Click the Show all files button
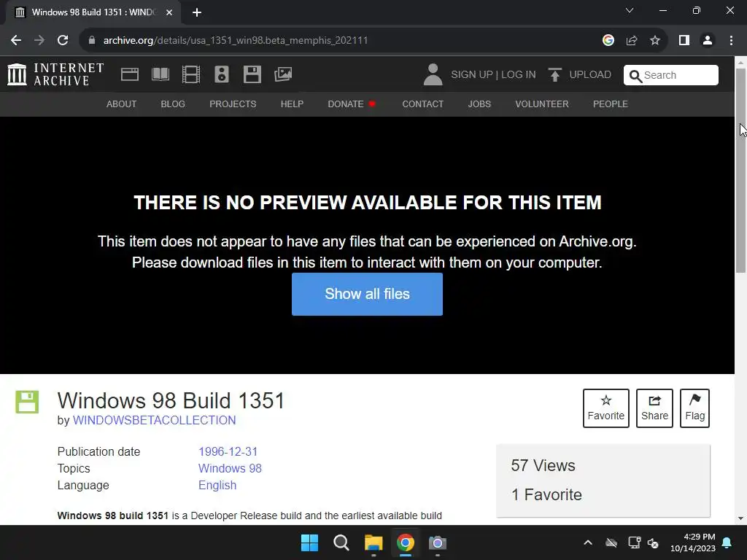 [368, 294]
